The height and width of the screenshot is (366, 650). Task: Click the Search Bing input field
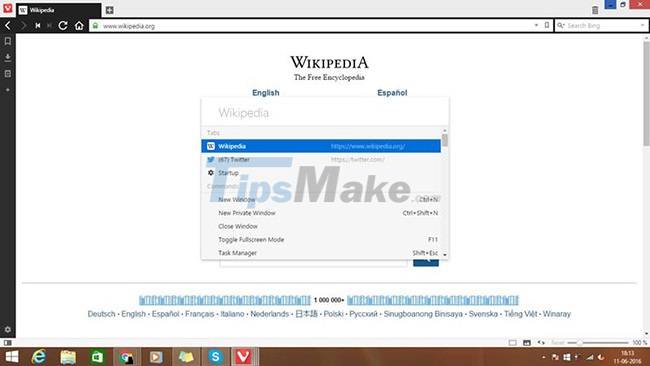pos(602,26)
